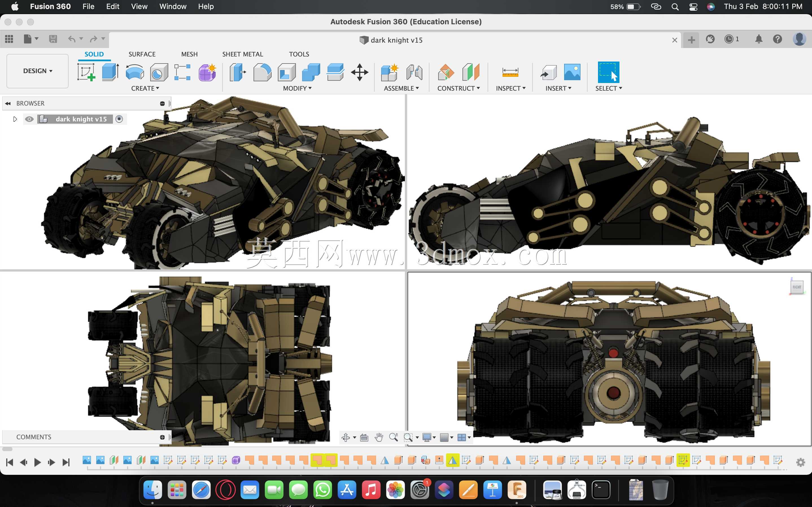
Task: Open the notifications bell
Action: (759, 39)
